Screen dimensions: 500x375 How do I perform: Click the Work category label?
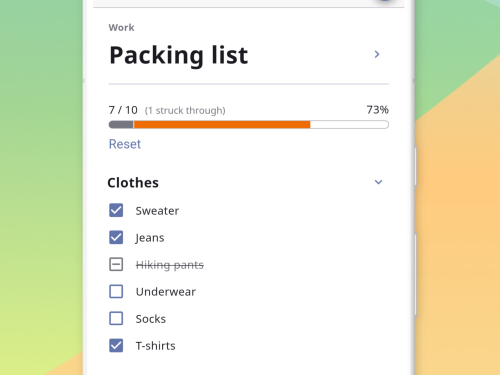point(121,27)
